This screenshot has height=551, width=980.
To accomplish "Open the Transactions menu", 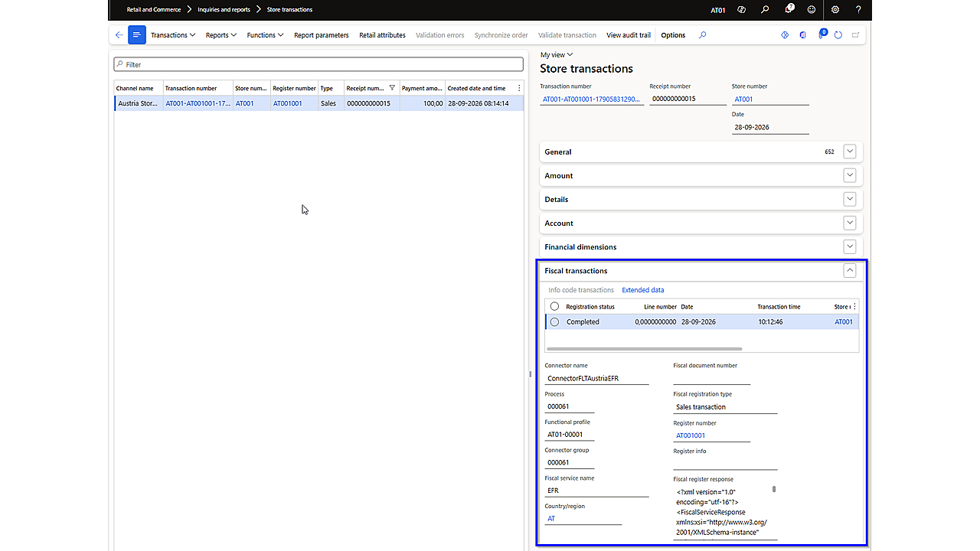I will [x=173, y=35].
